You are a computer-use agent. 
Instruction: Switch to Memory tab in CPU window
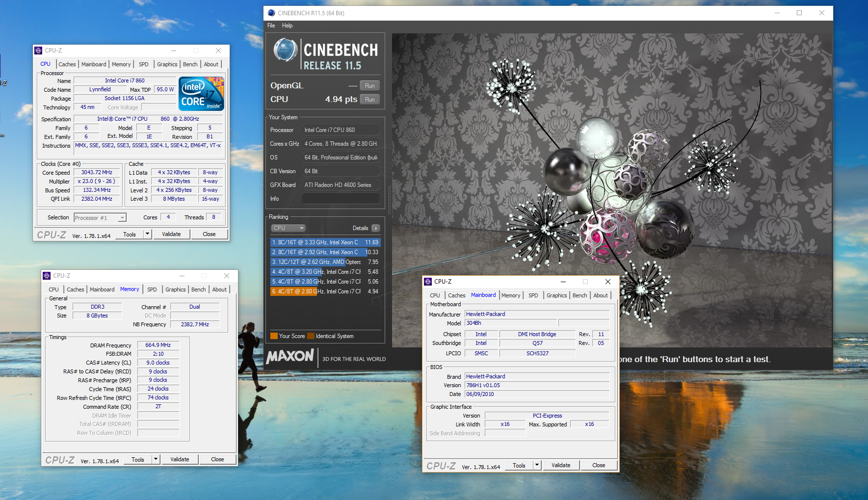[121, 64]
